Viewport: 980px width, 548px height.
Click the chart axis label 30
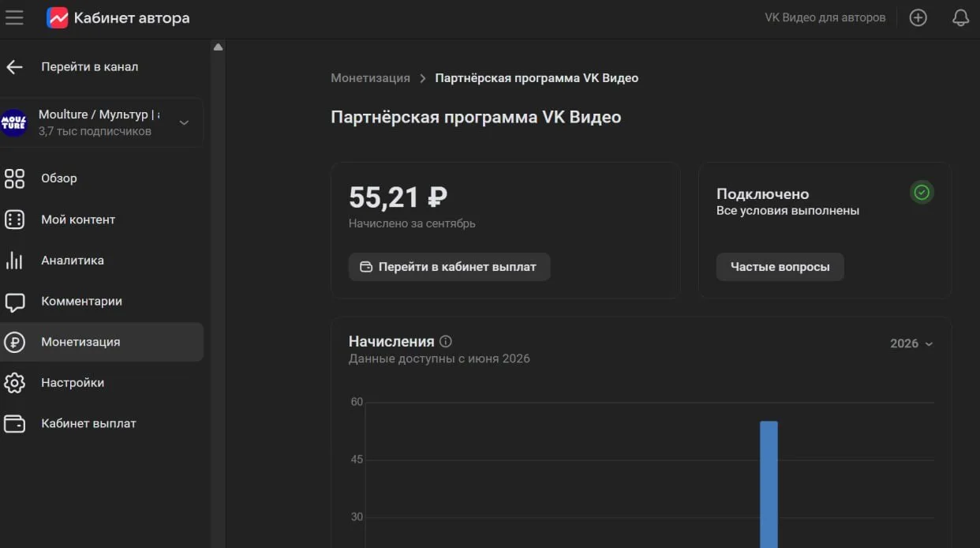357,517
